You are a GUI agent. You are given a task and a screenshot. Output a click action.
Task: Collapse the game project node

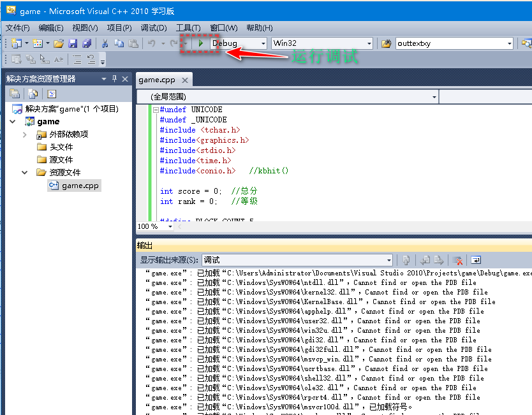pyautogui.click(x=13, y=122)
